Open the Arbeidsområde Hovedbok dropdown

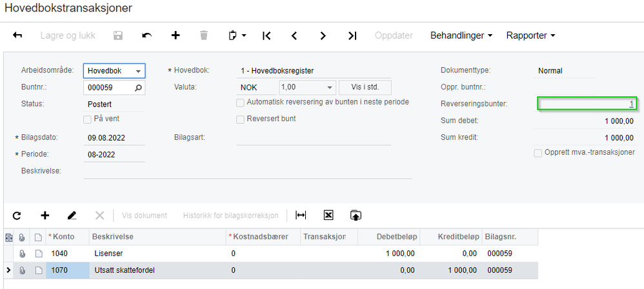coord(114,71)
